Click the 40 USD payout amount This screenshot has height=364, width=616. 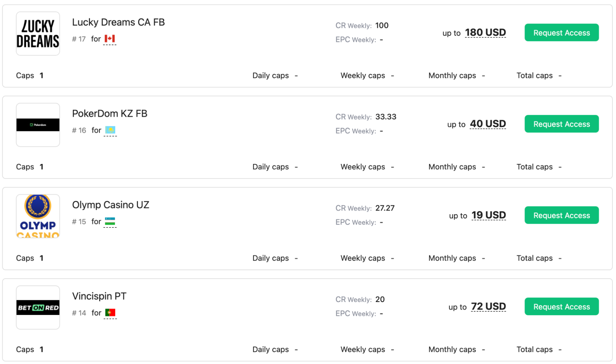click(x=488, y=124)
